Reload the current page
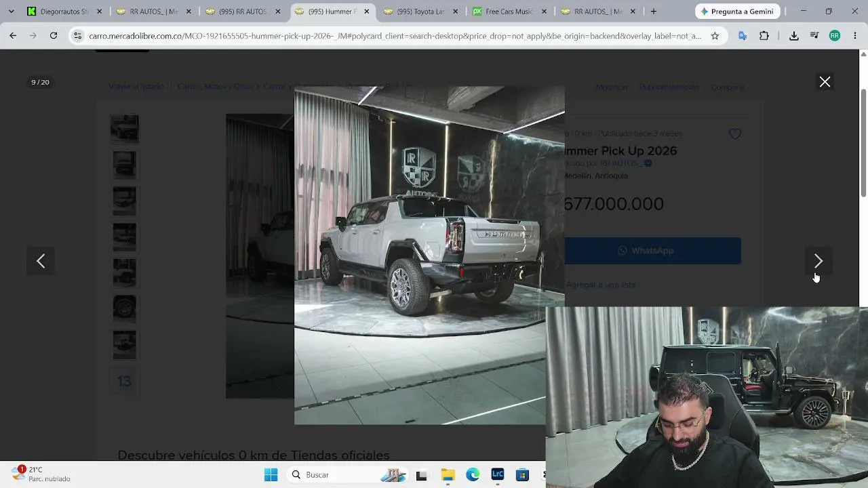 [54, 36]
